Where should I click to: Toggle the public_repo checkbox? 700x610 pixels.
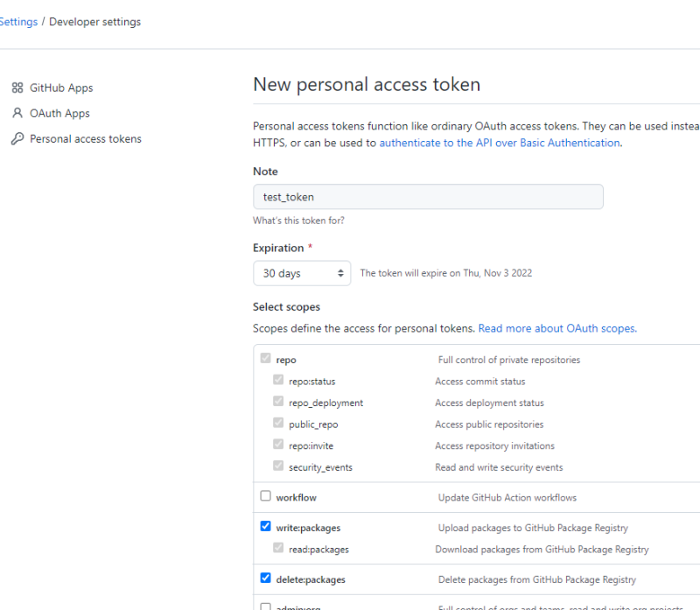278,424
